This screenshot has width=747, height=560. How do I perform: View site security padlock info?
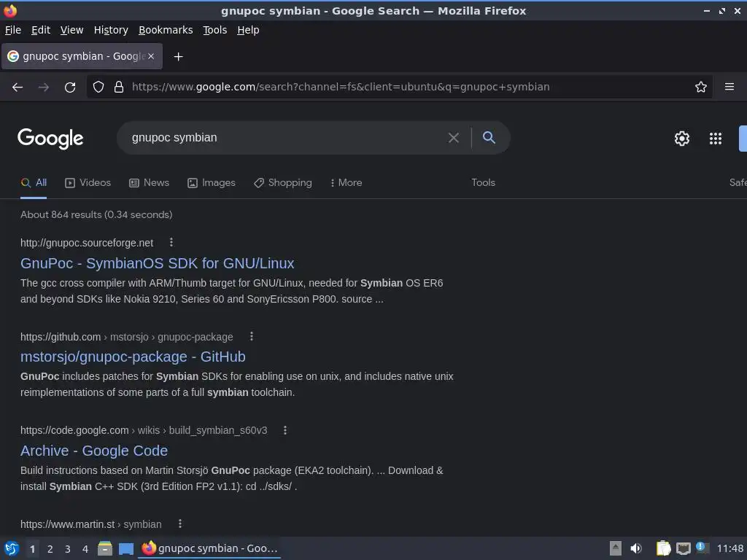119,87
